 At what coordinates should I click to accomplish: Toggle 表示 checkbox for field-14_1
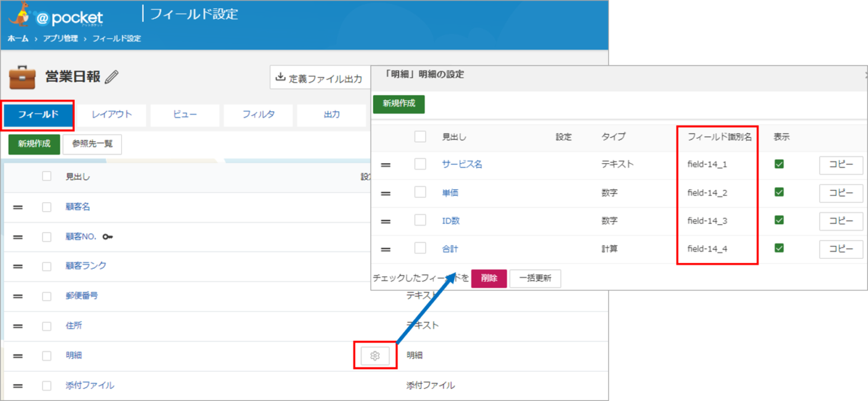coord(779,164)
